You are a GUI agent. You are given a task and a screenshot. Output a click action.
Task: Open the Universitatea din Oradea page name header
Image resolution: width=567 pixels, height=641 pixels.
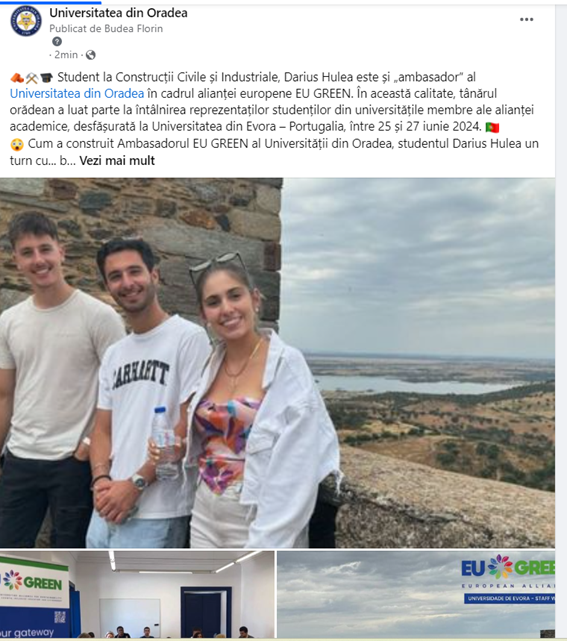pyautogui.click(x=118, y=13)
